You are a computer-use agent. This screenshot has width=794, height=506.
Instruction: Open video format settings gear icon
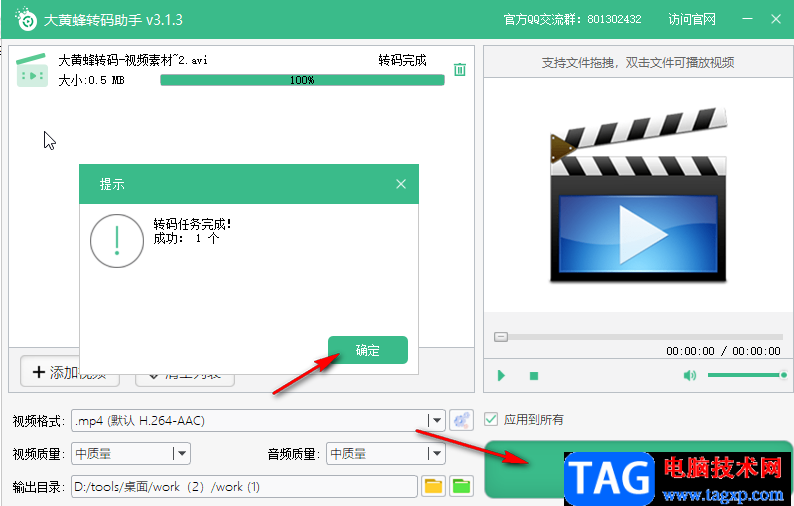(461, 420)
